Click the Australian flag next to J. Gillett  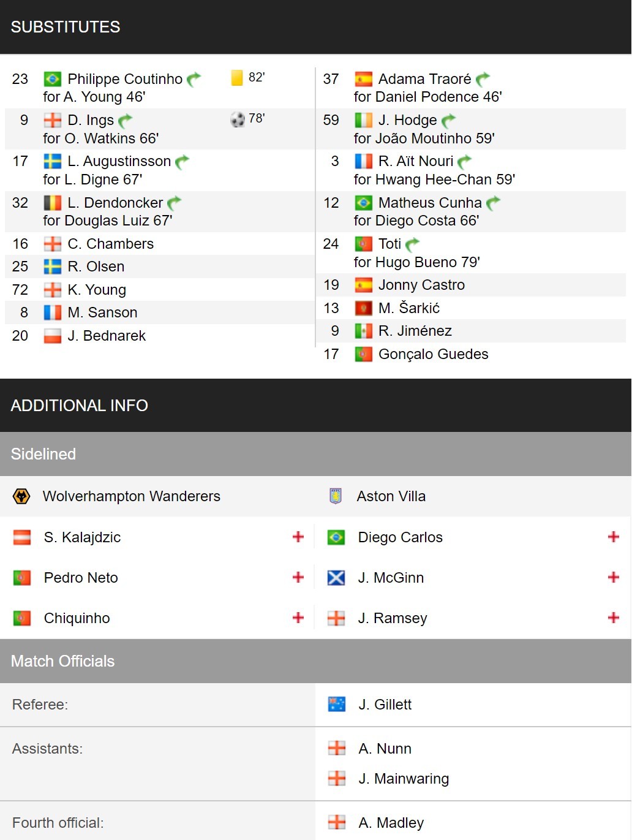337,705
